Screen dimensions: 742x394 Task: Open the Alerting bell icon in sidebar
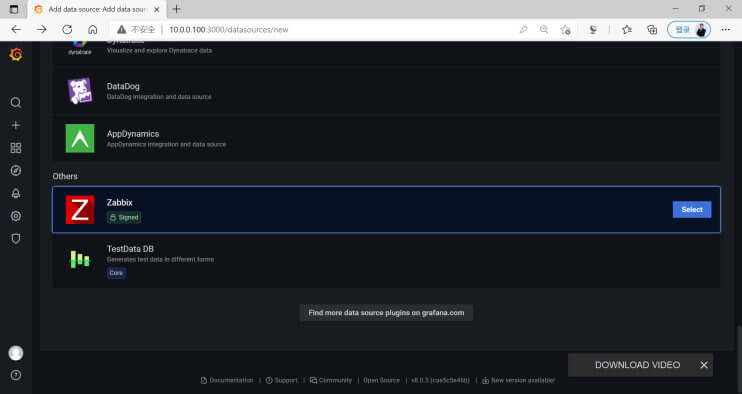coord(16,193)
